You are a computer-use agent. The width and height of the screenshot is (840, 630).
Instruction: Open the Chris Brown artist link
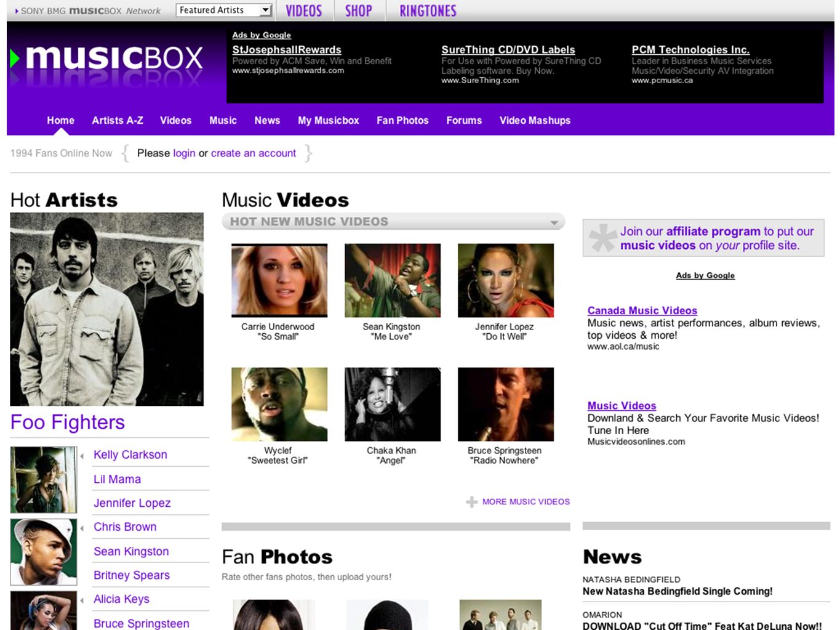pyautogui.click(x=125, y=527)
